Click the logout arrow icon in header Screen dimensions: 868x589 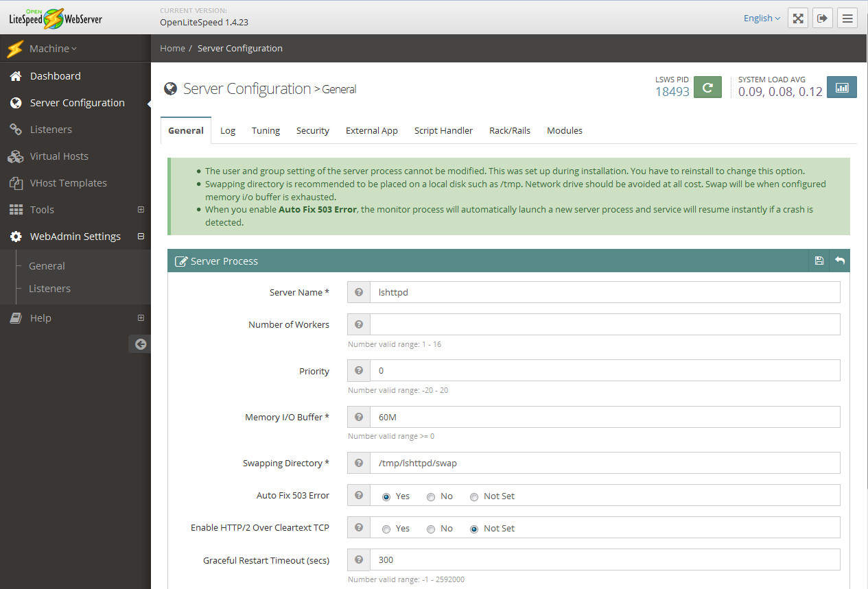[823, 19]
